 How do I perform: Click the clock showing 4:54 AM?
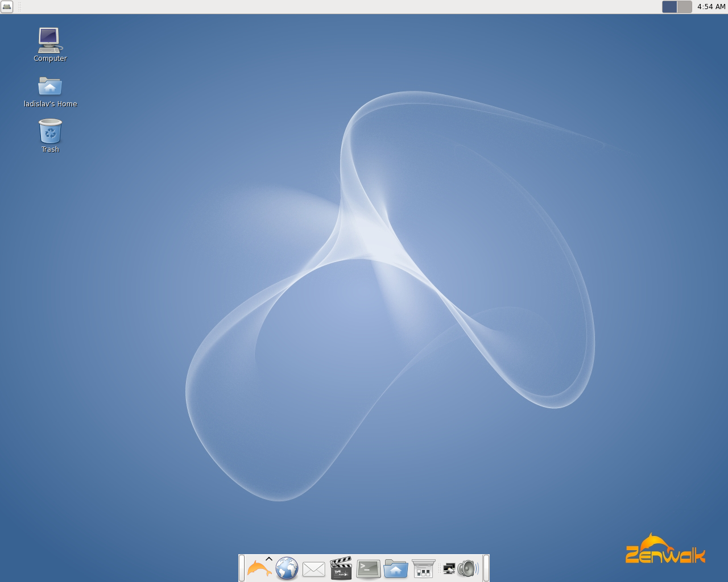(x=711, y=7)
